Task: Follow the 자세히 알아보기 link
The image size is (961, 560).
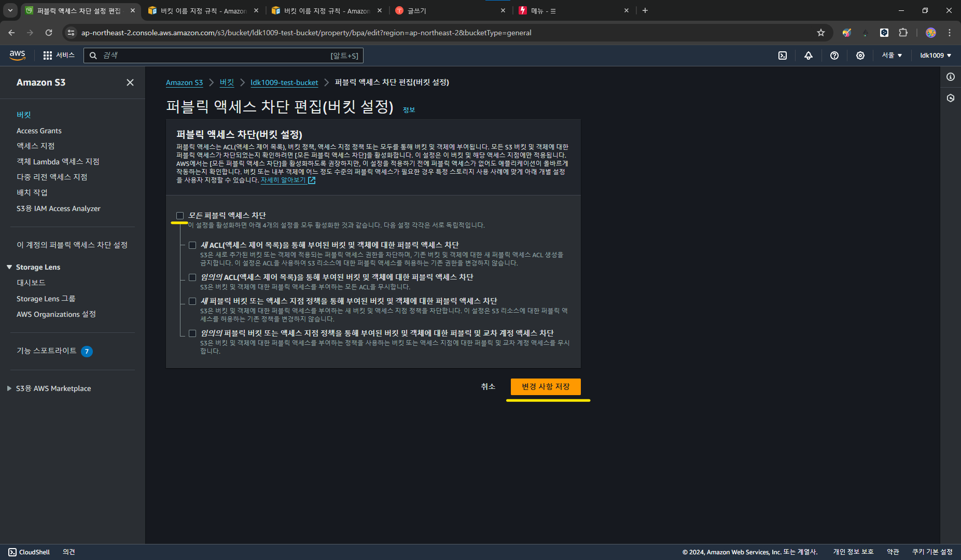Action: (283, 180)
